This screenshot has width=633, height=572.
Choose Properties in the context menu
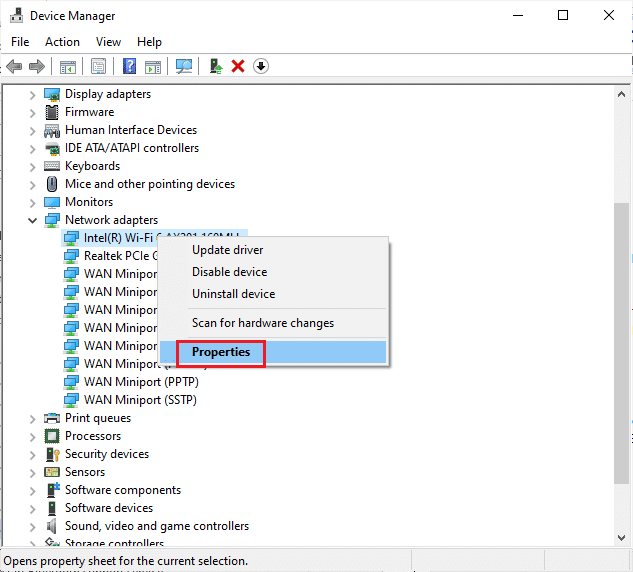point(221,352)
